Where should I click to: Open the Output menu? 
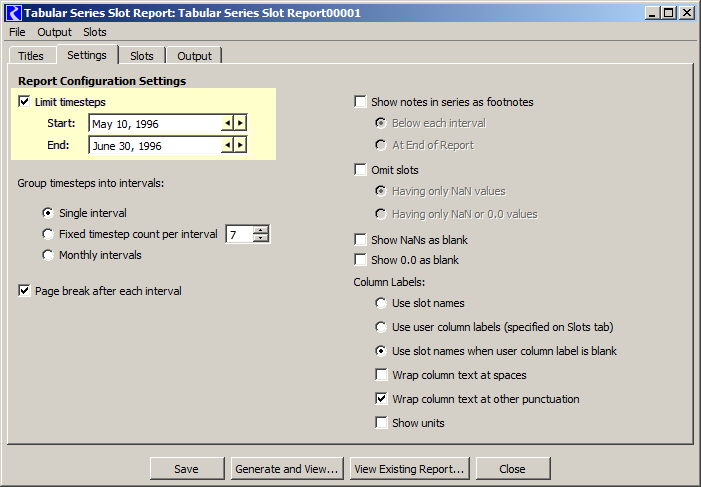pos(54,32)
